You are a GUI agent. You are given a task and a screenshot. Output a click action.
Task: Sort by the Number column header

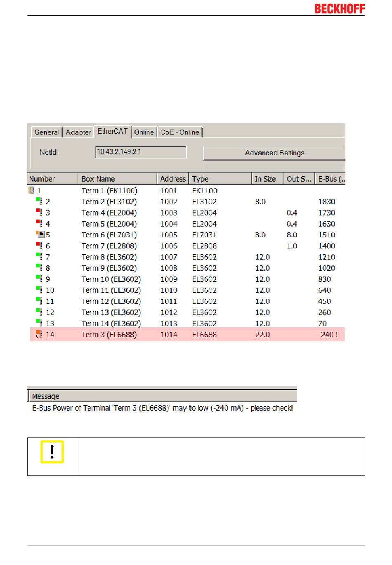tap(52, 179)
